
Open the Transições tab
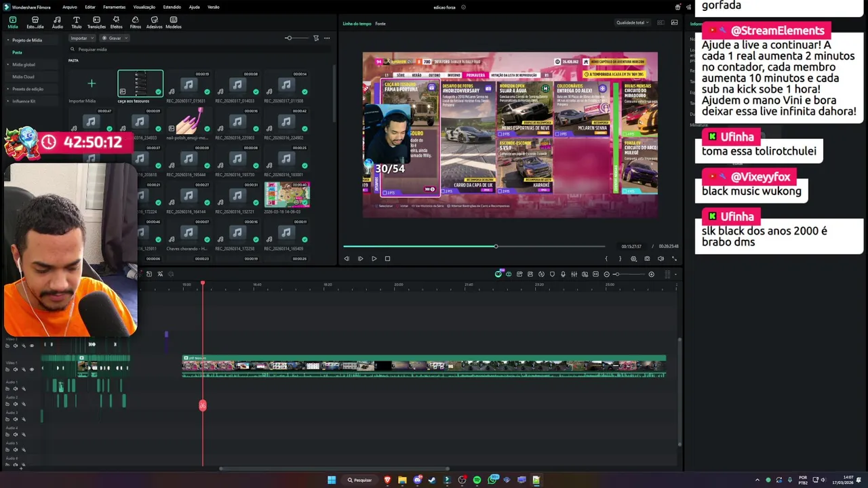coord(96,22)
